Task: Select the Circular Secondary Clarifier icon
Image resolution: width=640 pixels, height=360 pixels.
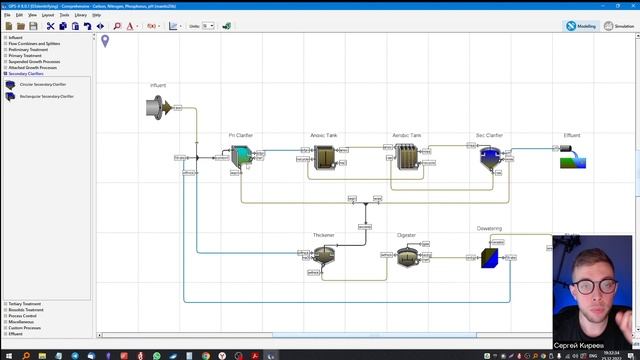Action: (10, 84)
